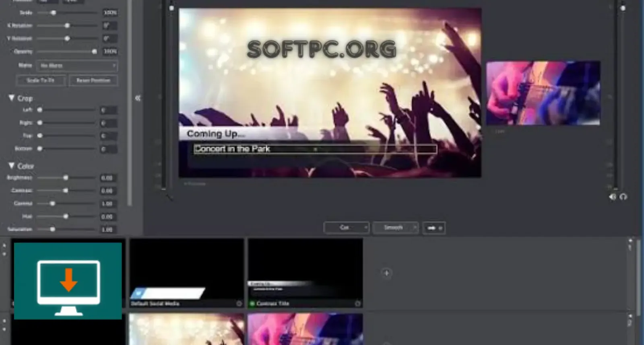Click the Coming Up title text in preview
This screenshot has width=644, height=345.
pyautogui.click(x=216, y=133)
